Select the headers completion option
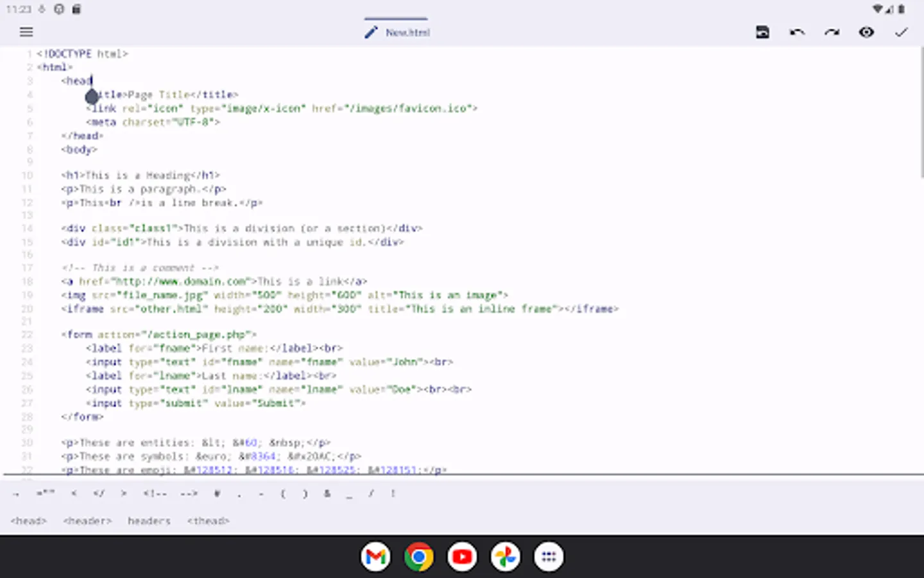 (x=149, y=521)
